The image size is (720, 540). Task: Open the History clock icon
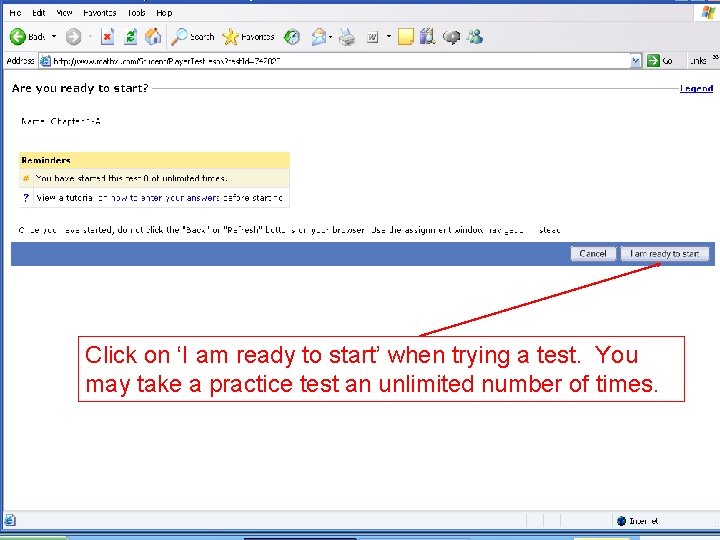(292, 37)
